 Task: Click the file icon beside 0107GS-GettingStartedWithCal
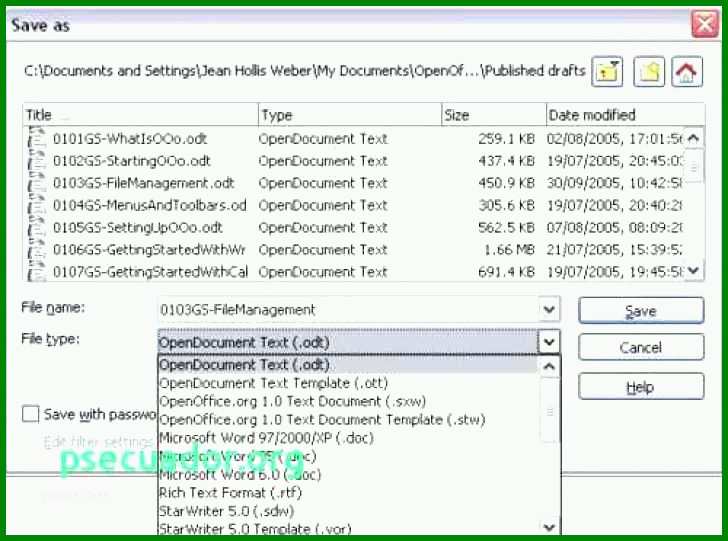[x=37, y=272]
